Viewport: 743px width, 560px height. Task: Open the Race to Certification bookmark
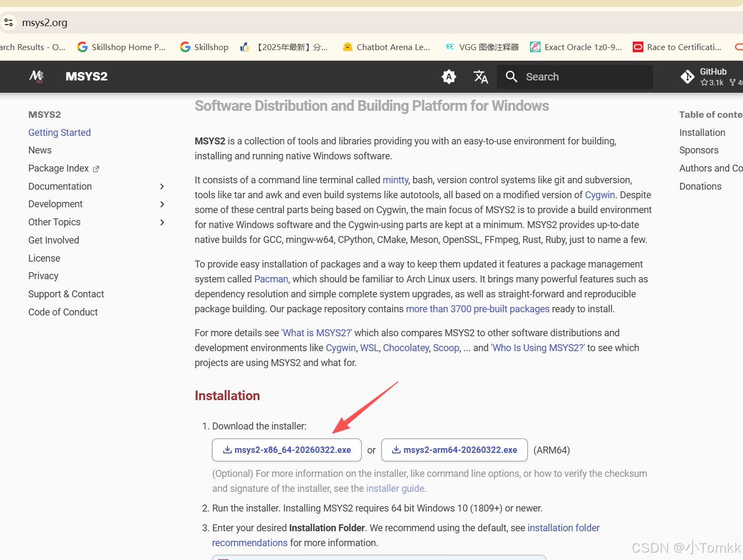point(677,47)
